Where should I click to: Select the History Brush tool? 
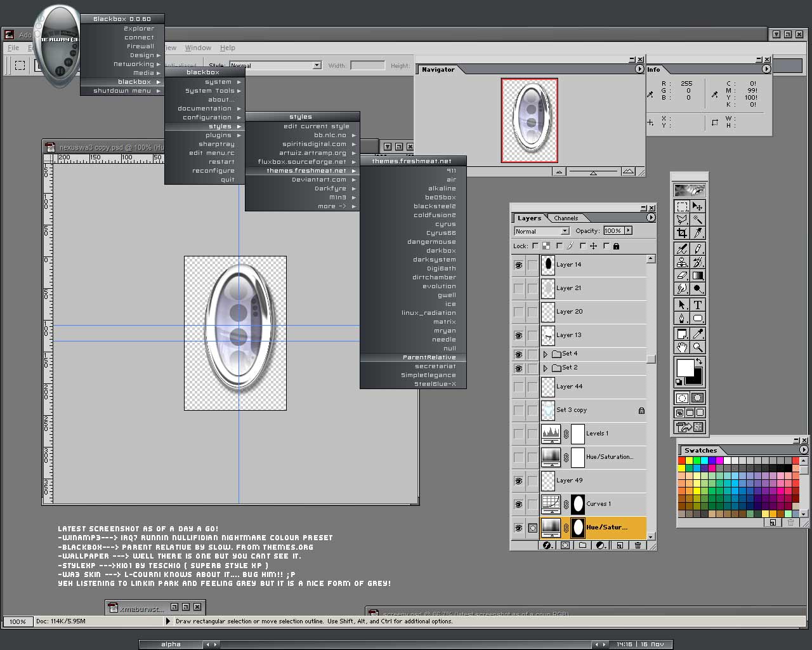point(698,262)
